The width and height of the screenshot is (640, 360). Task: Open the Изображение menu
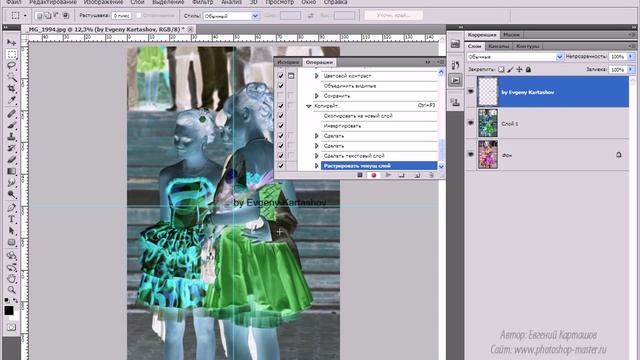click(103, 2)
